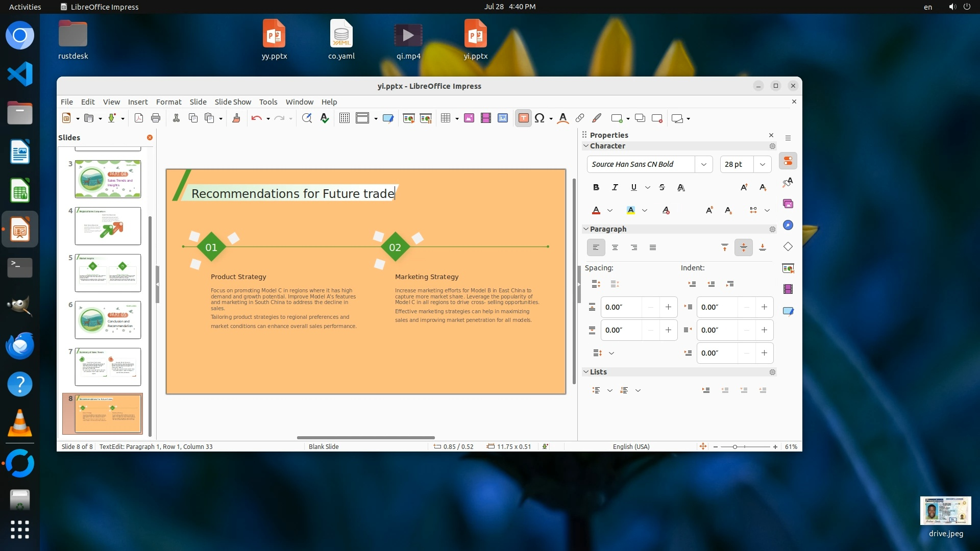
Task: Toggle Italic in Character panel
Action: click(x=615, y=187)
